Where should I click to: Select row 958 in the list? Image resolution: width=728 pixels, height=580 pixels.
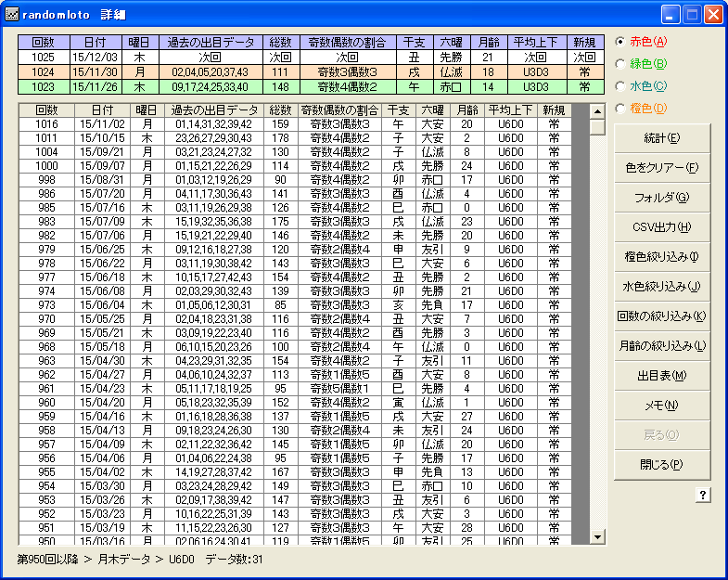coord(295,431)
